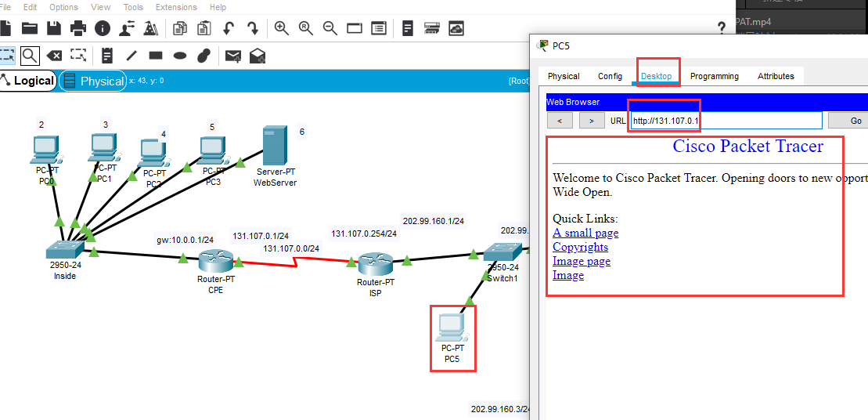Open the Custom Devices dialog icon
The width and height of the screenshot is (868, 420).
[432, 28]
